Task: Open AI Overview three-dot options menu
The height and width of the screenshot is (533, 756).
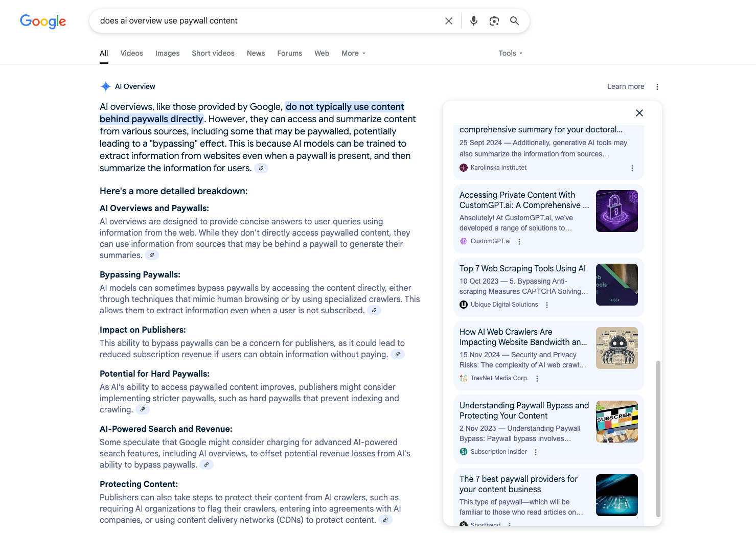Action: coord(657,87)
